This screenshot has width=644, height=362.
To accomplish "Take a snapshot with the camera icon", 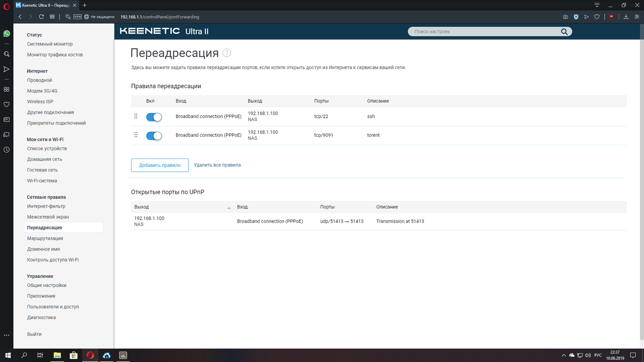I will 566,17.
